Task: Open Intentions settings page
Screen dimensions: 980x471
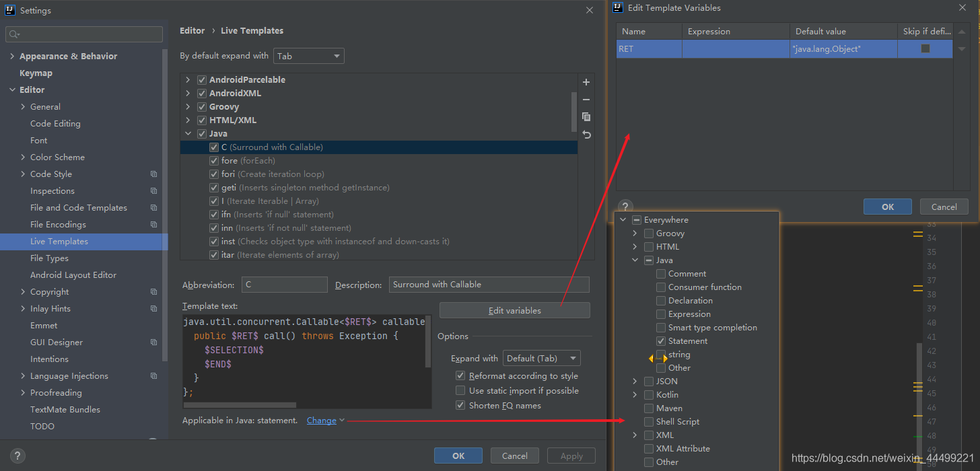Action: click(x=49, y=359)
